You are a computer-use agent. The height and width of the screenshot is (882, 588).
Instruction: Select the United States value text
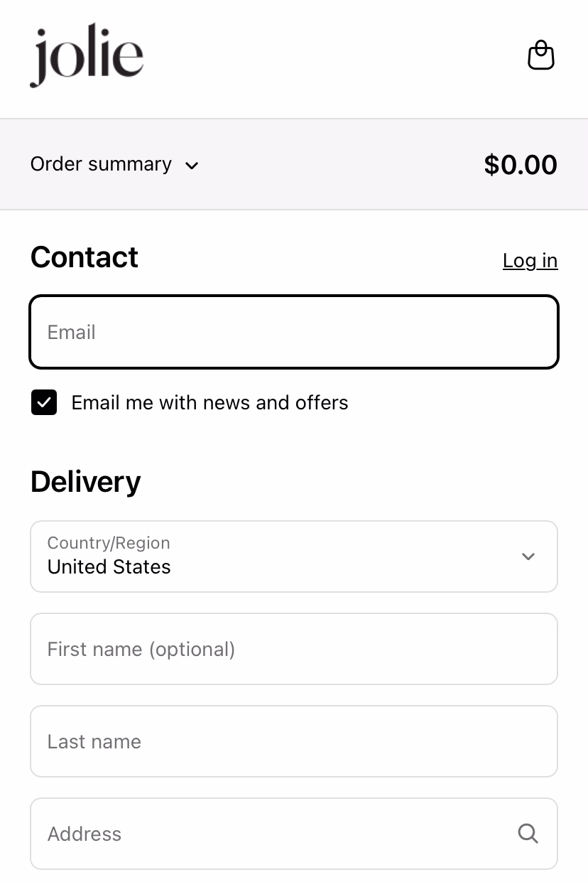point(109,567)
